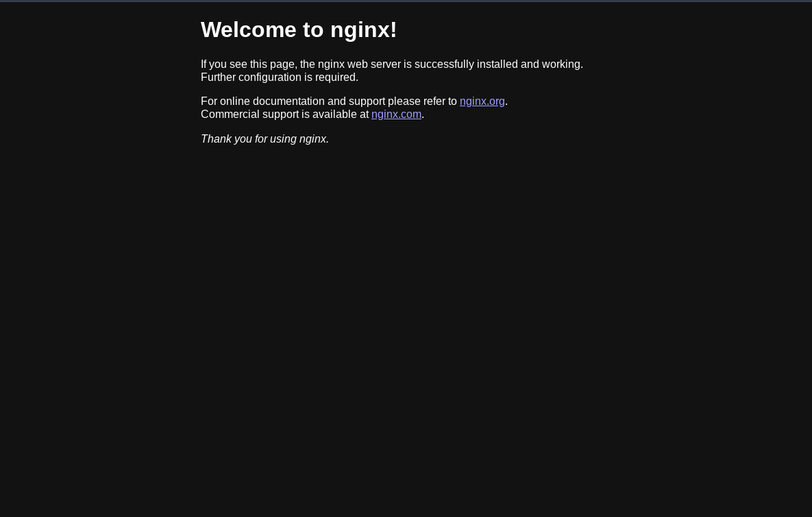Click the words 'nginx web server'
The height and width of the screenshot is (517, 812).
tap(359, 64)
